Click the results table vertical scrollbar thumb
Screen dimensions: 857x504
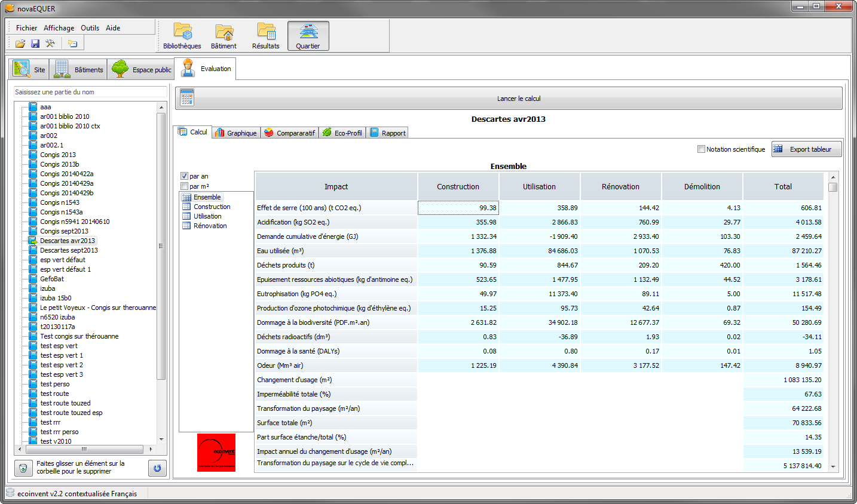833,187
